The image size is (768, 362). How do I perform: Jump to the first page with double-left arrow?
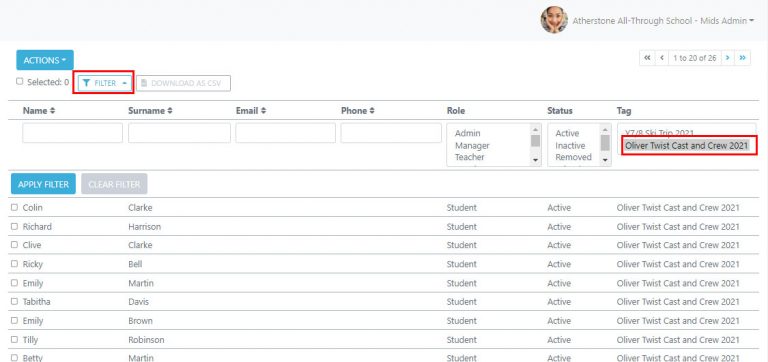(647, 58)
